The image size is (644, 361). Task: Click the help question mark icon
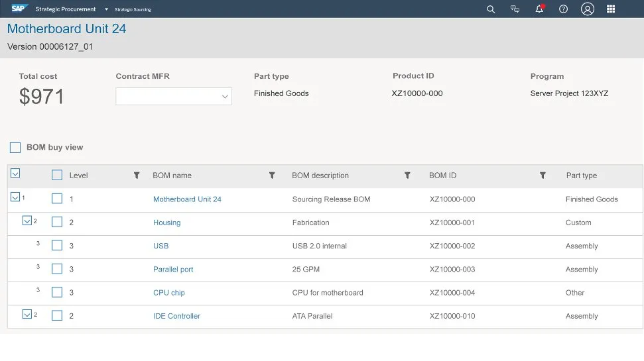[563, 9]
